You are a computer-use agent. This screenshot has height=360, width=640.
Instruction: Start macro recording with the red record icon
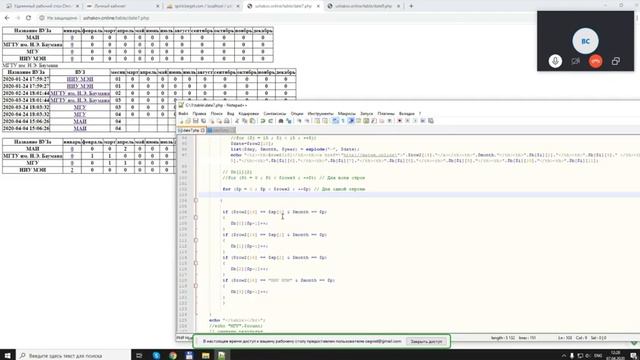tap(400, 121)
